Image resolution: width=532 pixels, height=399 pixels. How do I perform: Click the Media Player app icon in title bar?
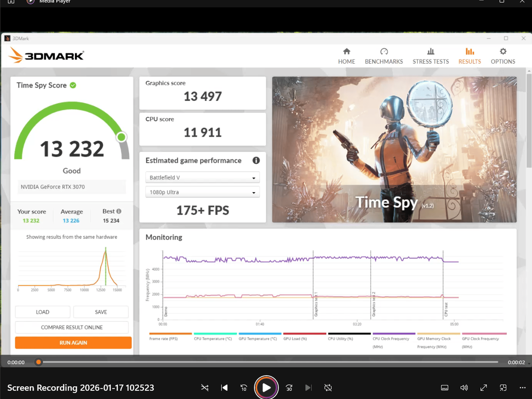pos(30,2)
